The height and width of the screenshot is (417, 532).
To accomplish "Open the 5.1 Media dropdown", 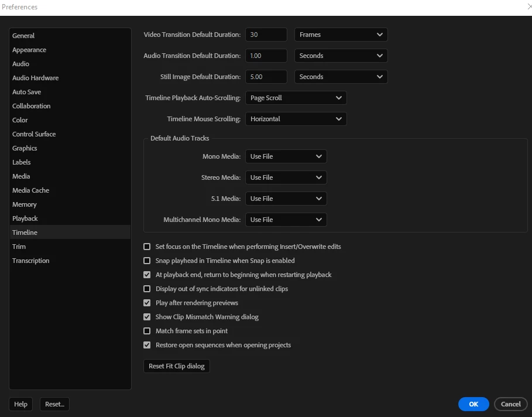I will (286, 199).
